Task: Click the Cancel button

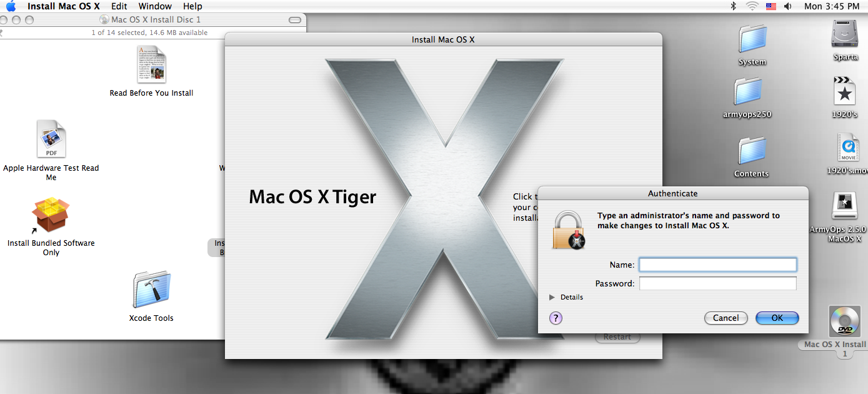Action: (726, 318)
